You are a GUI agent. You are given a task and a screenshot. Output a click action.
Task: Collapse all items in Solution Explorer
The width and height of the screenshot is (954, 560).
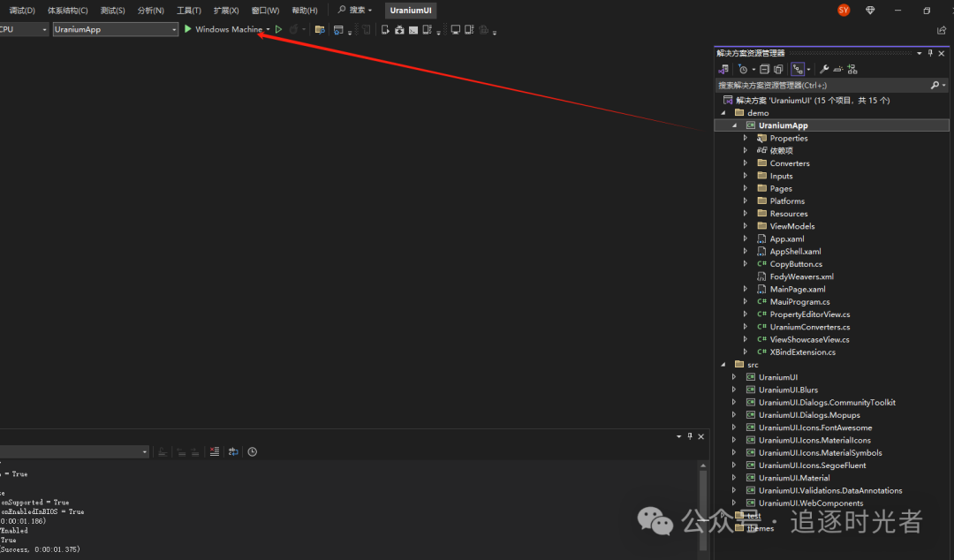point(765,70)
